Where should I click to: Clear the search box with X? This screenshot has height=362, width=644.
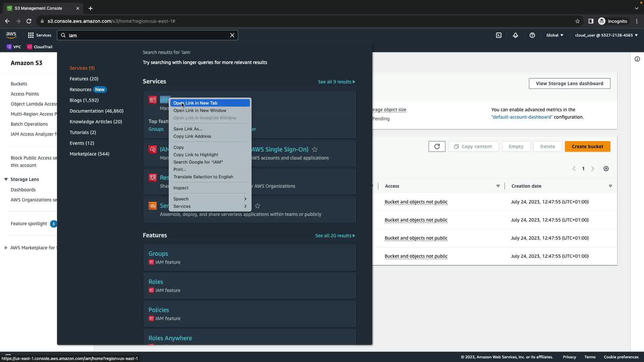tap(232, 35)
